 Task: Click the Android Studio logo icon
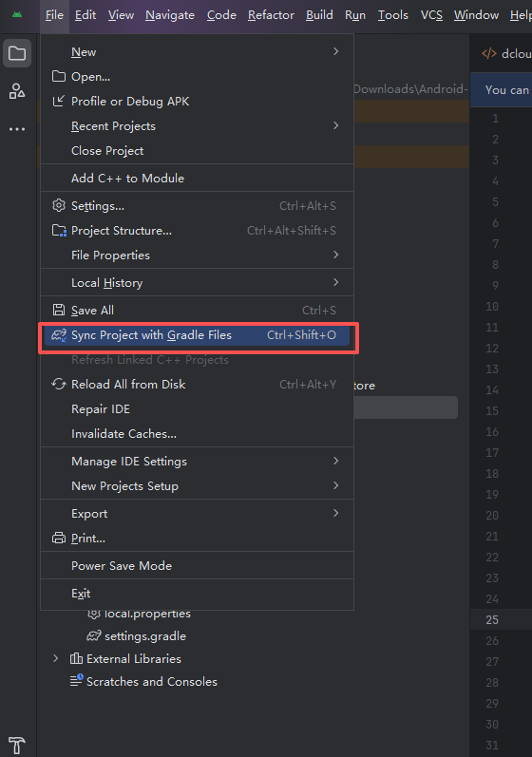17,14
